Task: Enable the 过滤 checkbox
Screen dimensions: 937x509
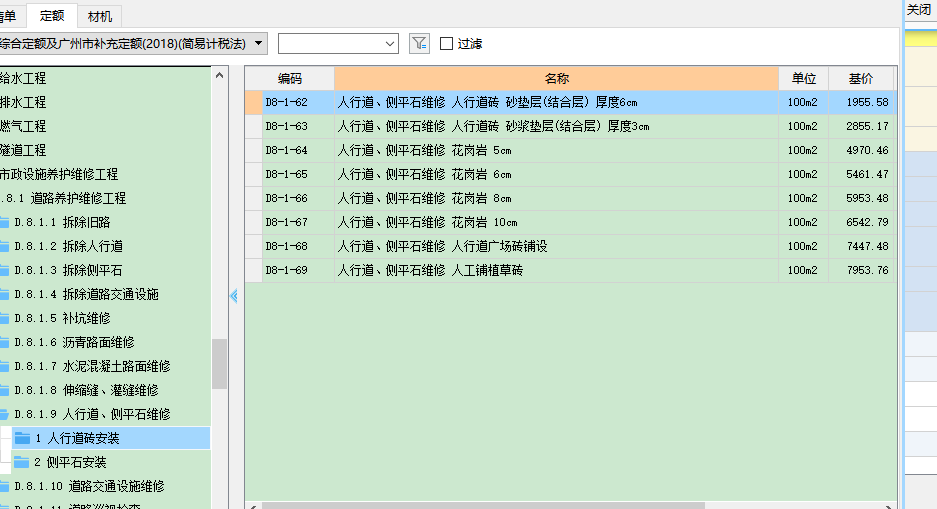Action: click(446, 44)
